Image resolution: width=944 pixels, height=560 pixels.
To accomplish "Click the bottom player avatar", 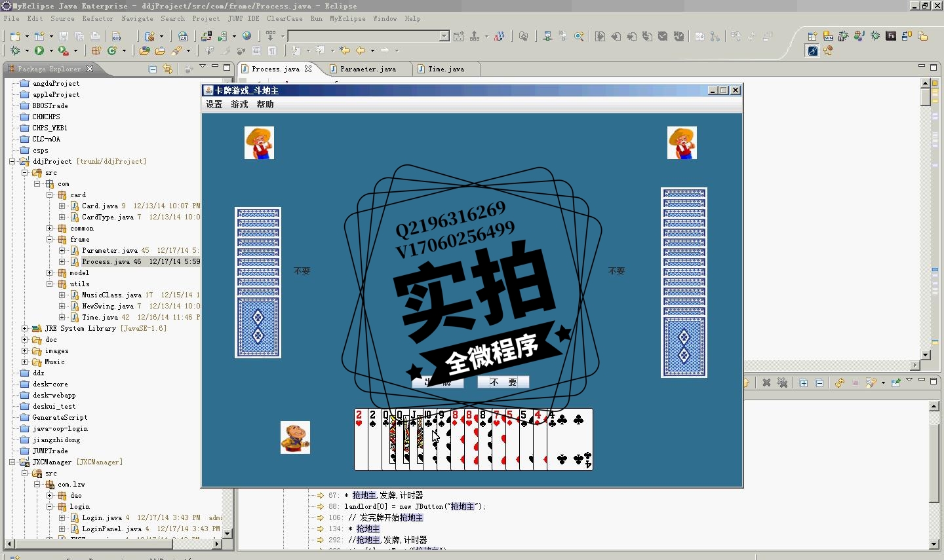I will click(295, 438).
